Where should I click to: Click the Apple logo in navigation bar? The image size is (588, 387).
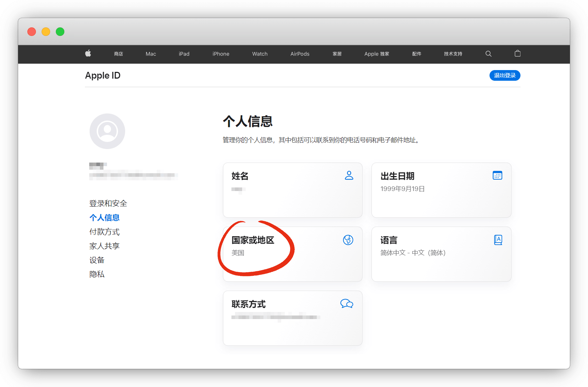click(88, 54)
